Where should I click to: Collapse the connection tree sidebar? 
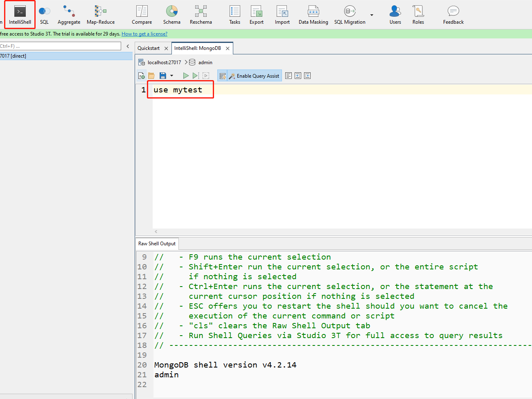[128, 46]
